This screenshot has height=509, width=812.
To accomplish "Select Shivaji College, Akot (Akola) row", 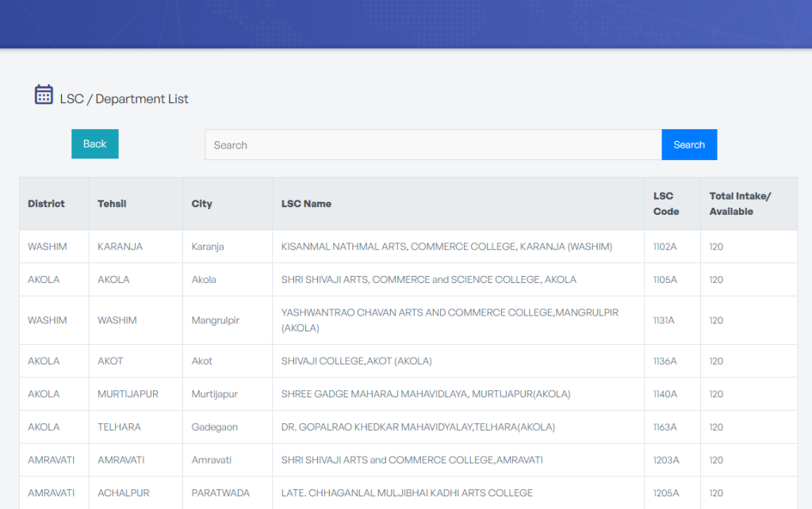I will 356,362.
